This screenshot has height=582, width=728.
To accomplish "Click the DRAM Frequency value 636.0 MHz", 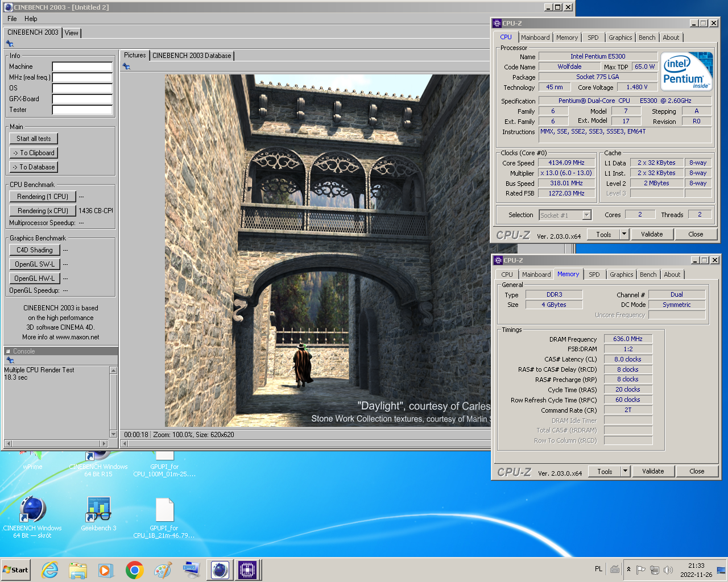I will point(628,339).
